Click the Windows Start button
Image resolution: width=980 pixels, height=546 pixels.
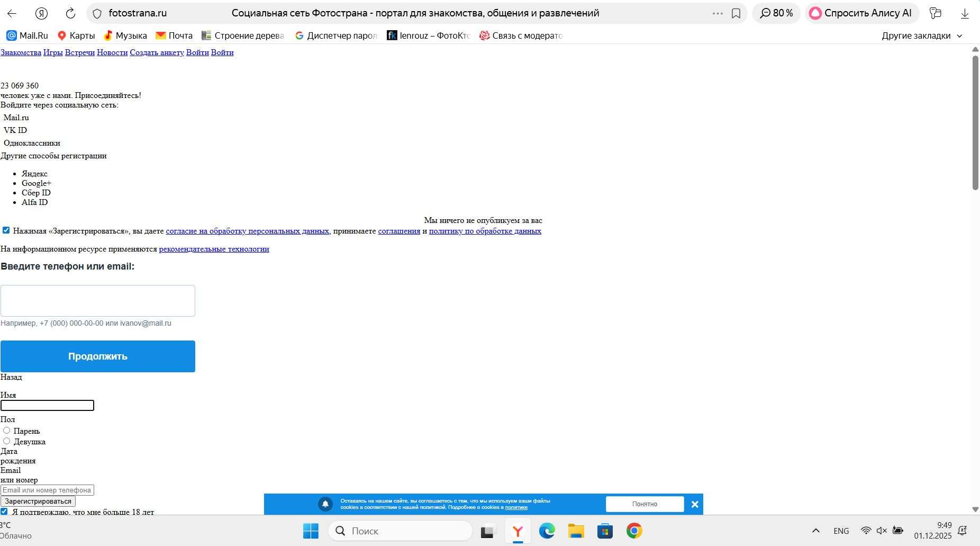(x=311, y=531)
